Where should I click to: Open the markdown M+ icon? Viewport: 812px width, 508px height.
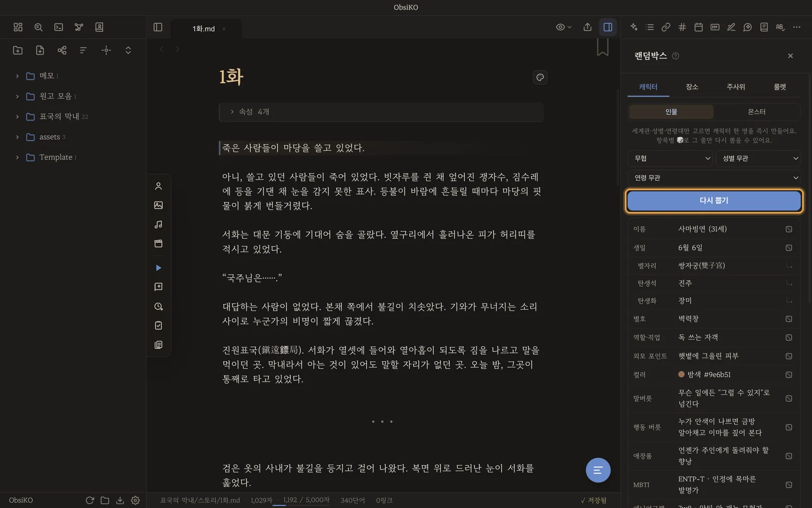click(715, 27)
